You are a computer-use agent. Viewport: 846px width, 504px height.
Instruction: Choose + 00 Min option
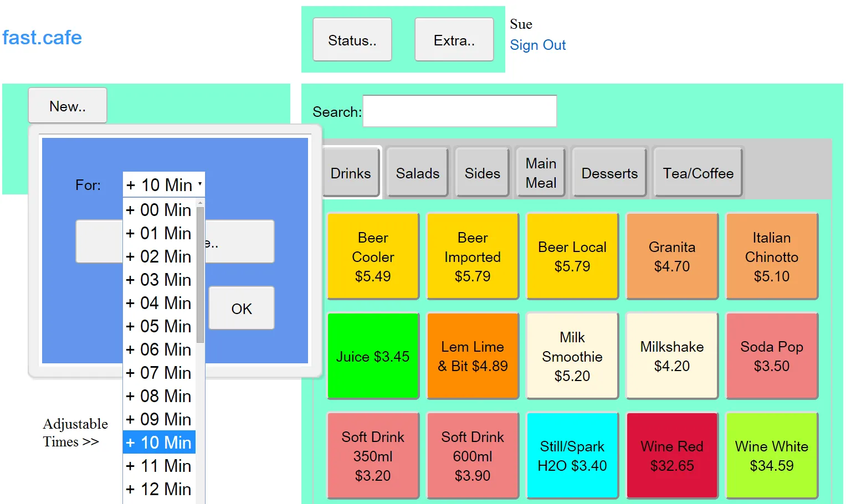pyautogui.click(x=159, y=210)
